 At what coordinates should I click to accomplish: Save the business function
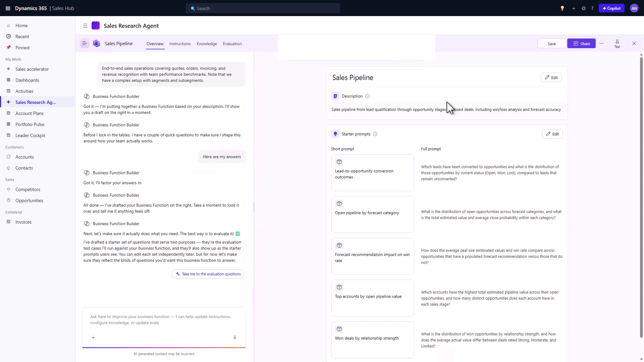click(552, 44)
